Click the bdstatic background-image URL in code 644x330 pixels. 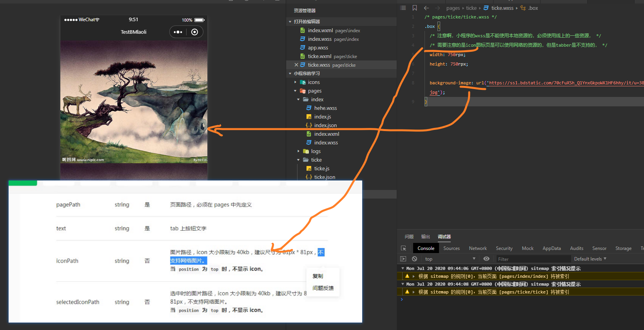566,83
